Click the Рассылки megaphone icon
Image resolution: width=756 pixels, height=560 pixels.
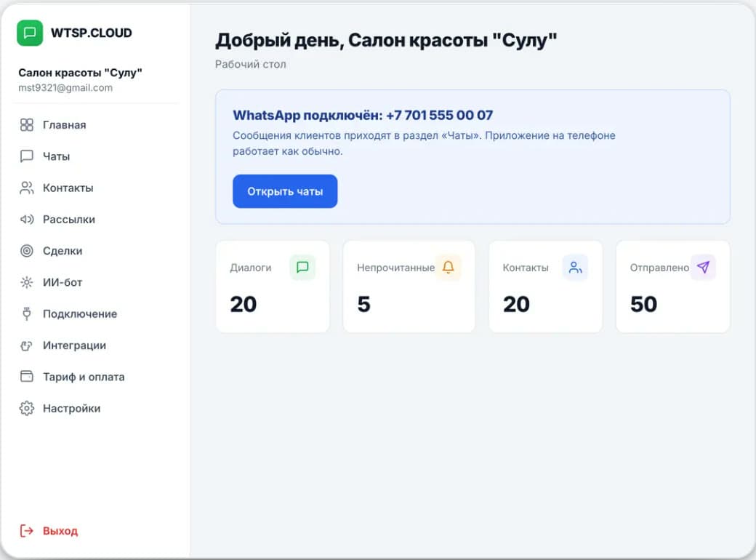click(26, 220)
